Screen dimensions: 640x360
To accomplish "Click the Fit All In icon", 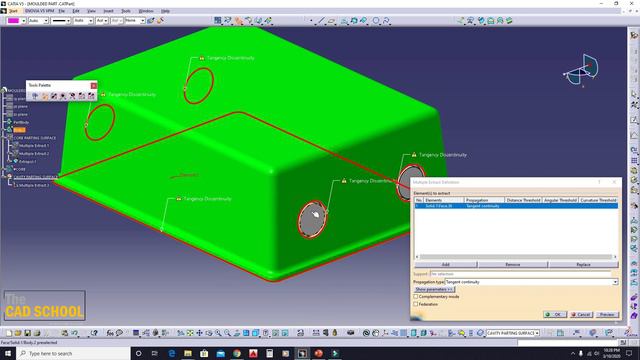I will (x=190, y=333).
